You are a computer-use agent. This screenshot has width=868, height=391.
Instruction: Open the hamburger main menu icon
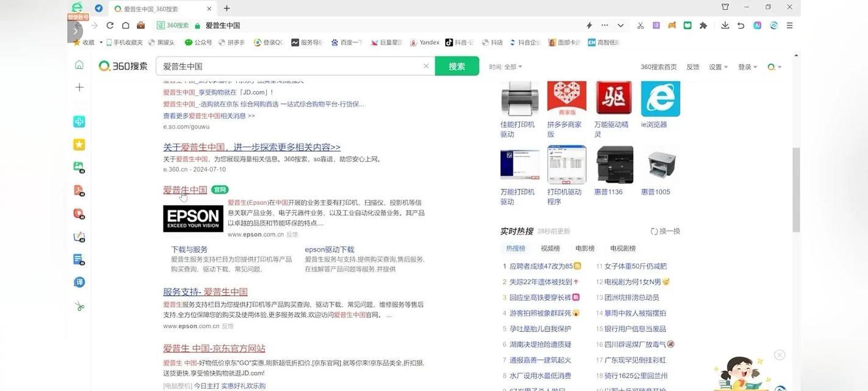789,25
